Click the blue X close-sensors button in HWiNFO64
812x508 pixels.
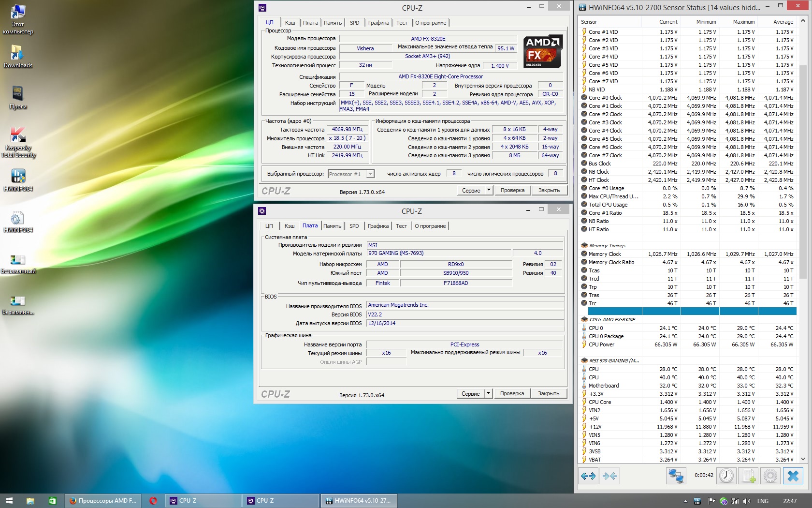(x=793, y=476)
